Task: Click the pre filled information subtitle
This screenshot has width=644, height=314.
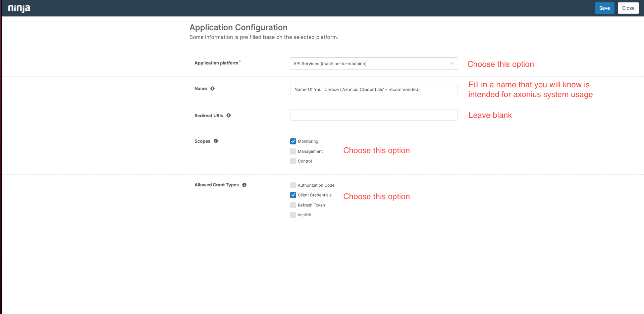Action: [x=264, y=37]
